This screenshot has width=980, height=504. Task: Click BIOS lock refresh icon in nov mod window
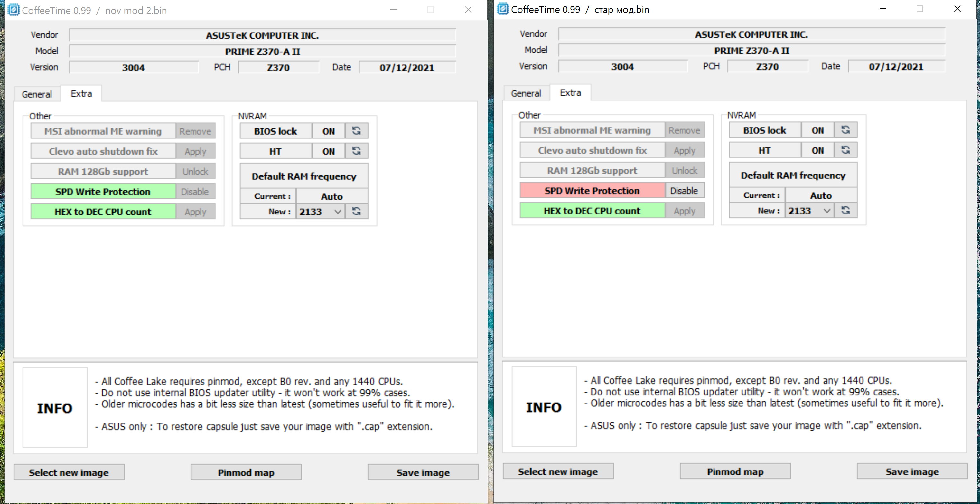356,131
